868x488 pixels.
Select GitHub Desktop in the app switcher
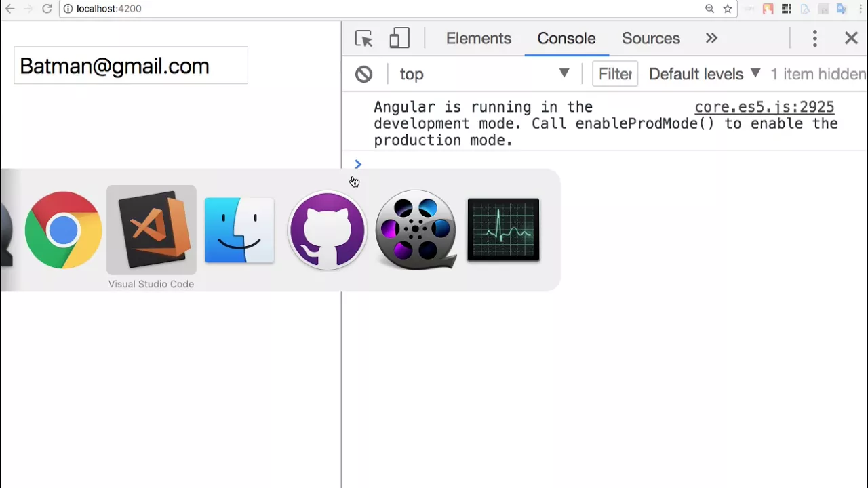(328, 230)
